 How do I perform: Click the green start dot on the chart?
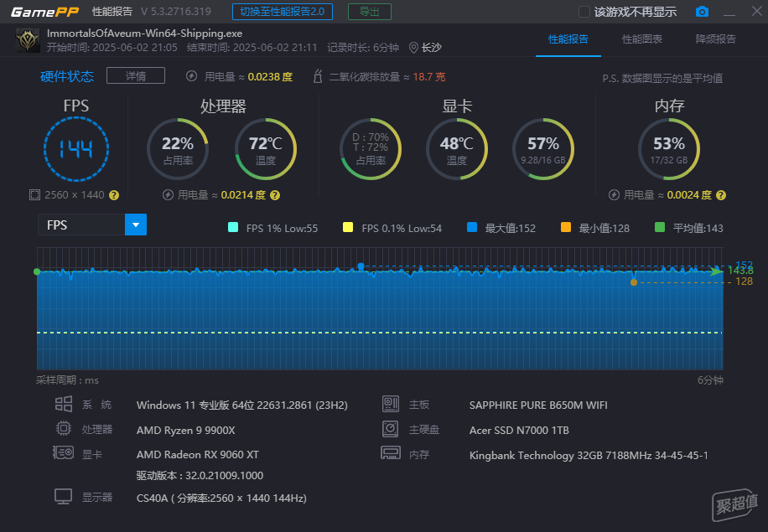pyautogui.click(x=37, y=271)
